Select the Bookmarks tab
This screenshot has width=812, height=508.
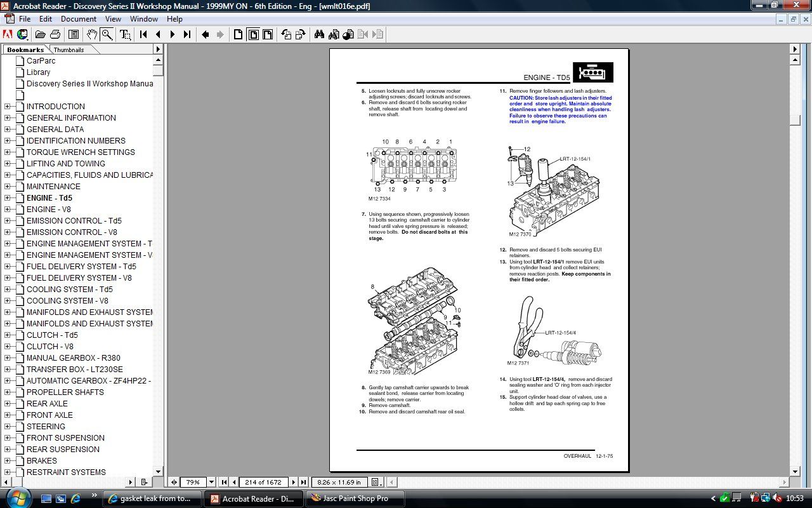pyautogui.click(x=25, y=50)
